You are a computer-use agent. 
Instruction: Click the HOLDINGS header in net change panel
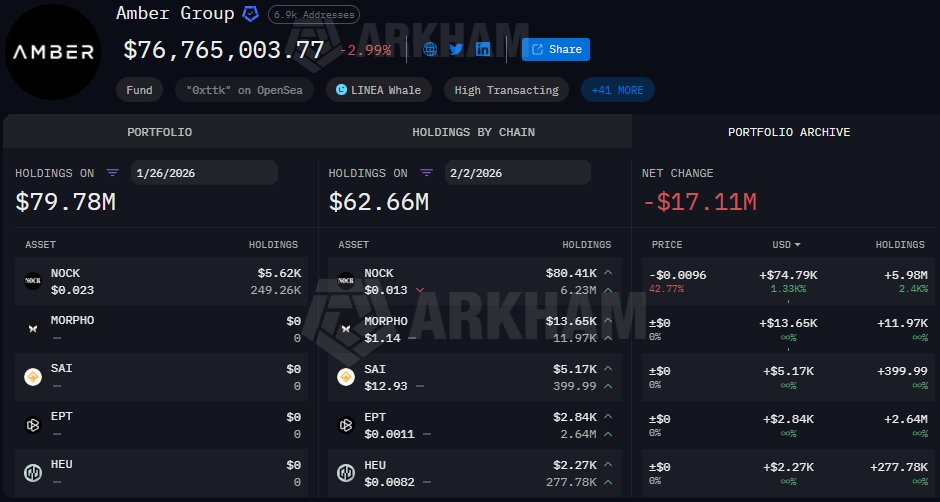[900, 245]
